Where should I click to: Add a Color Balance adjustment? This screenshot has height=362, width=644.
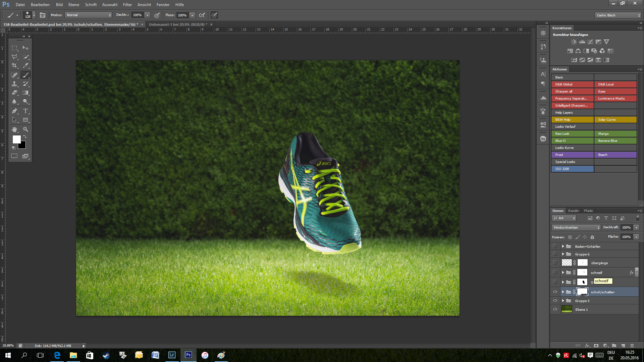[x=578, y=51]
